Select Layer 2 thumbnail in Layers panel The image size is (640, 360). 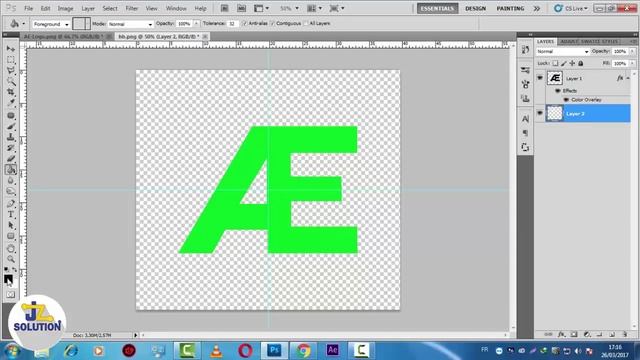pos(554,113)
